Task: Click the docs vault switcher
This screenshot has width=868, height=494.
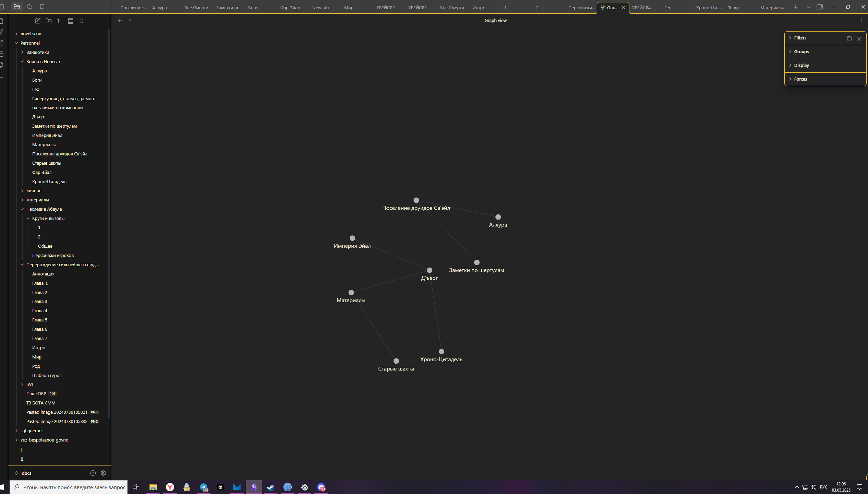Action: 26,473
